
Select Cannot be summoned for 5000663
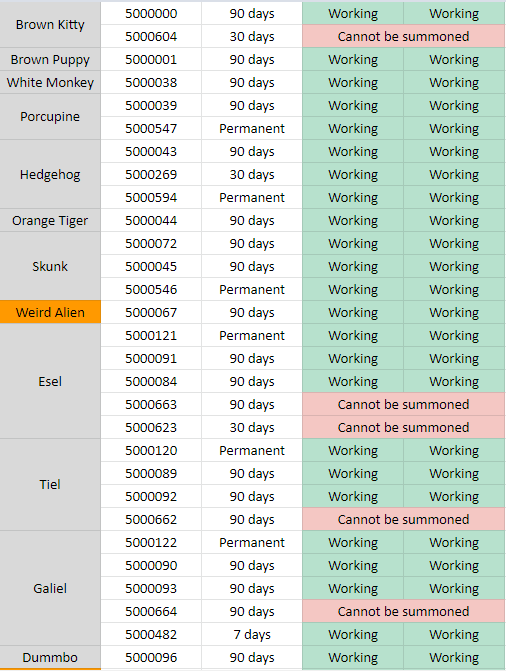coord(403,404)
